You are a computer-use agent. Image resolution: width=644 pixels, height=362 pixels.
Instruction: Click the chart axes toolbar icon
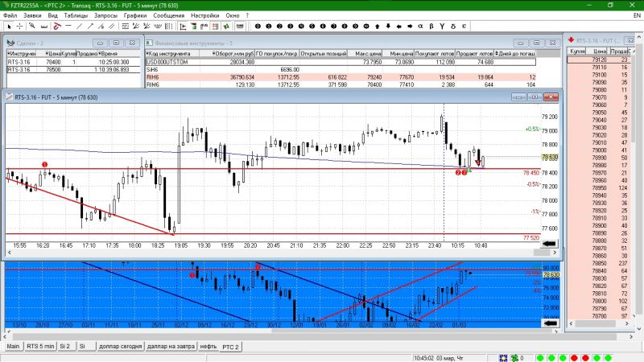(184, 27)
